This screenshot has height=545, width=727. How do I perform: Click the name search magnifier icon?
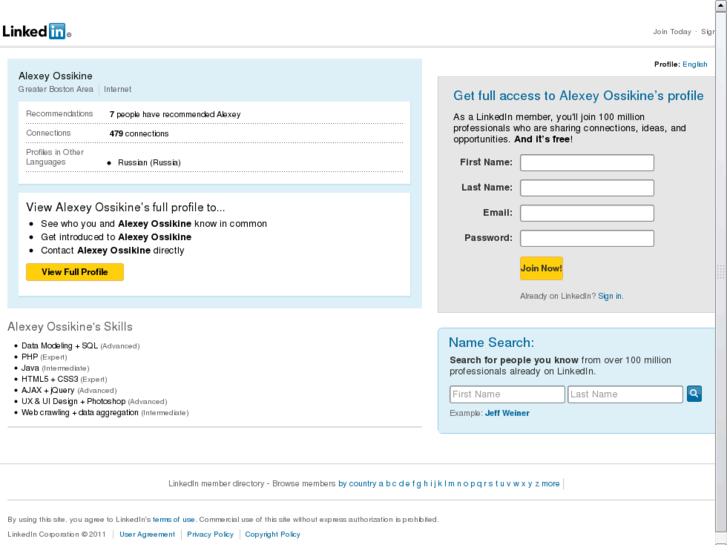(694, 394)
